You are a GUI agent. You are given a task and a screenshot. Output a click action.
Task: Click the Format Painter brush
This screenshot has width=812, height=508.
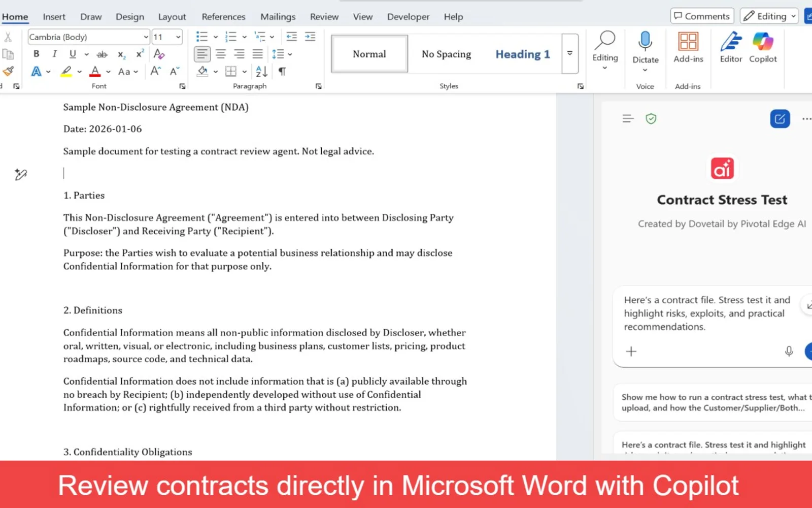pyautogui.click(x=8, y=71)
